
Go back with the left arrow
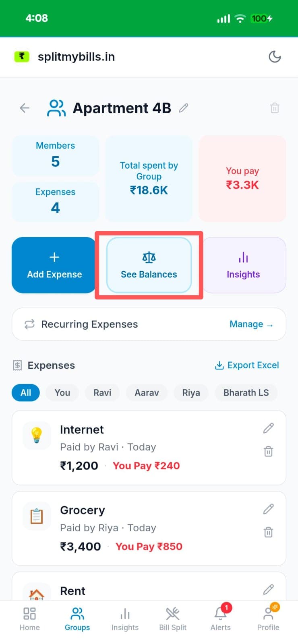(x=25, y=108)
